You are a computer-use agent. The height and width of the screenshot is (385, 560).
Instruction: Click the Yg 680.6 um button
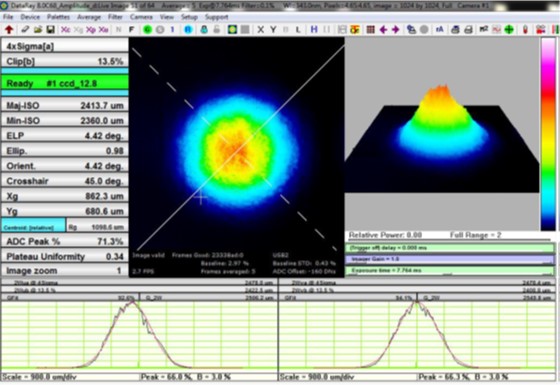pos(65,211)
